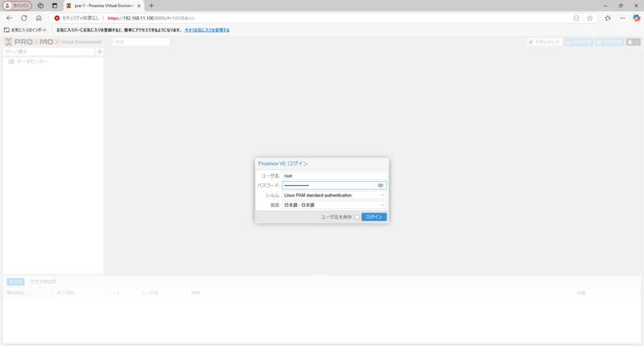
Task: Click the username field containing root
Action: tap(334, 175)
